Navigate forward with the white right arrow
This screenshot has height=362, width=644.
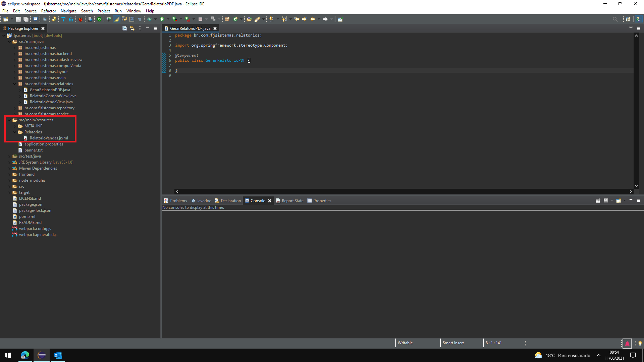[325, 19]
